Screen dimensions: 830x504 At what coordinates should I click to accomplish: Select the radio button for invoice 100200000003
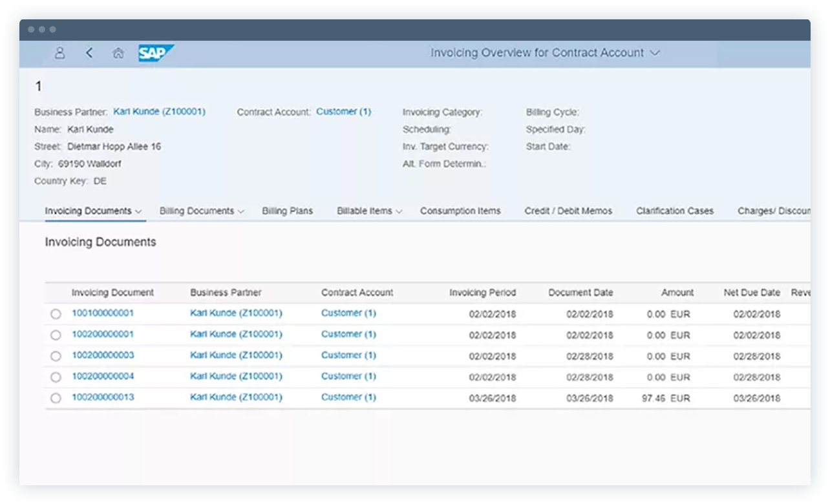pos(56,355)
